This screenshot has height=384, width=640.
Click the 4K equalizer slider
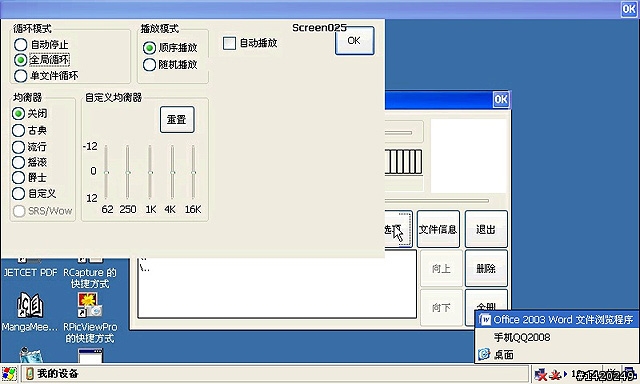(x=172, y=172)
